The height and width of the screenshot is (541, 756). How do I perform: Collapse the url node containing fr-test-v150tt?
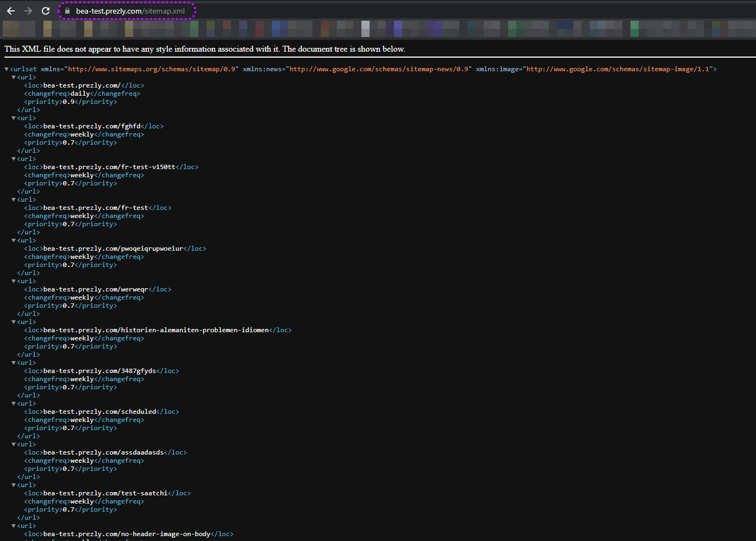[x=14, y=159]
